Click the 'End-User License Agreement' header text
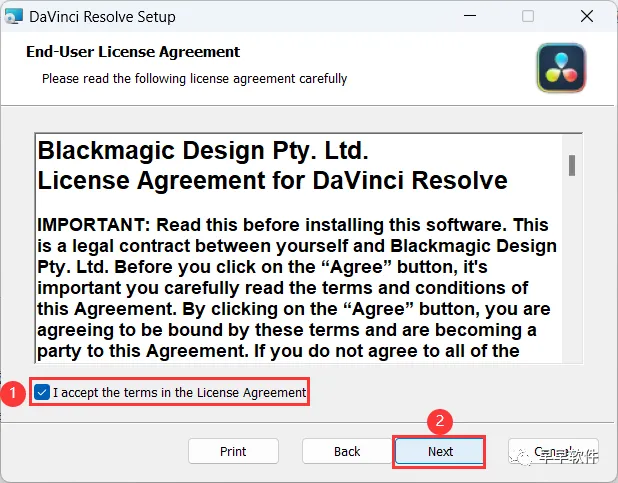This screenshot has width=618, height=483. pyautogui.click(x=133, y=52)
